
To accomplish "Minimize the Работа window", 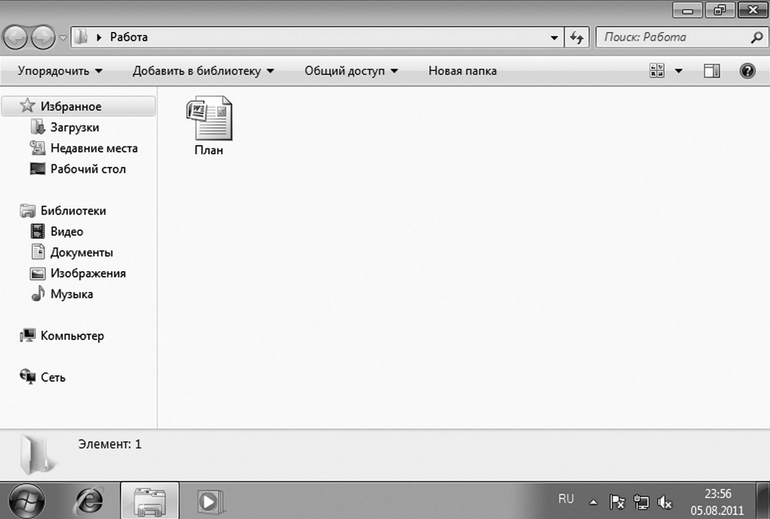I will [688, 10].
